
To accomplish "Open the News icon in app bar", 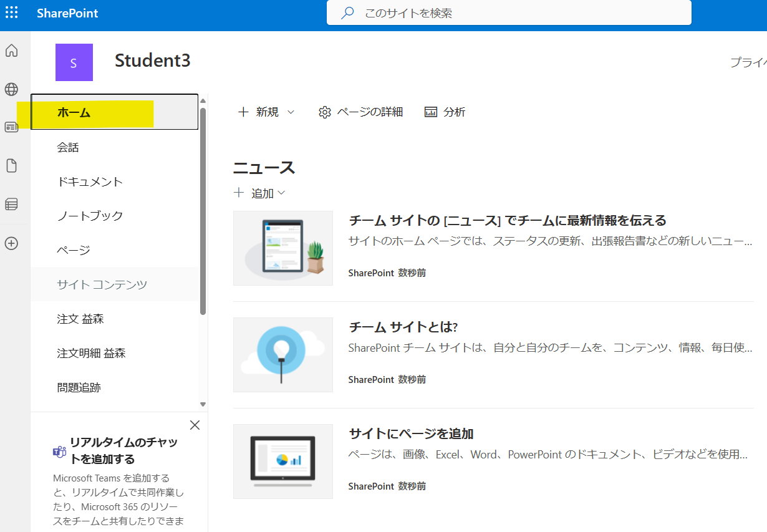I will pos(11,127).
